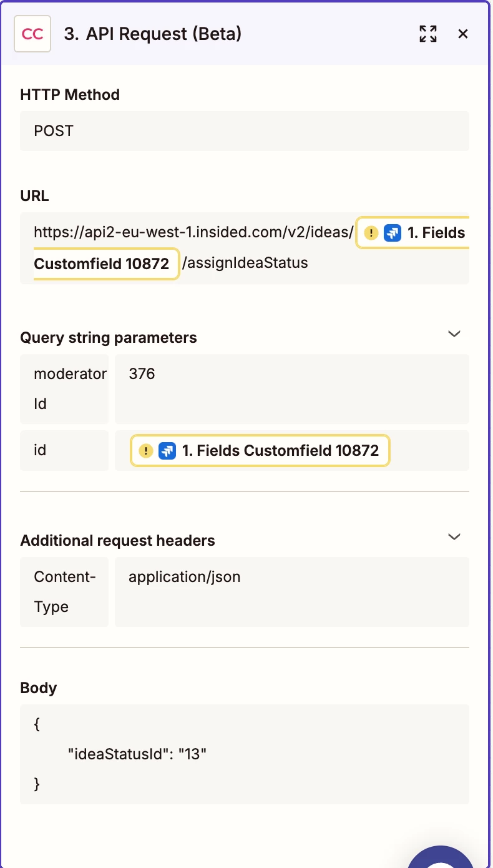
Task: Click inside the Body JSON field
Action: pos(244,754)
